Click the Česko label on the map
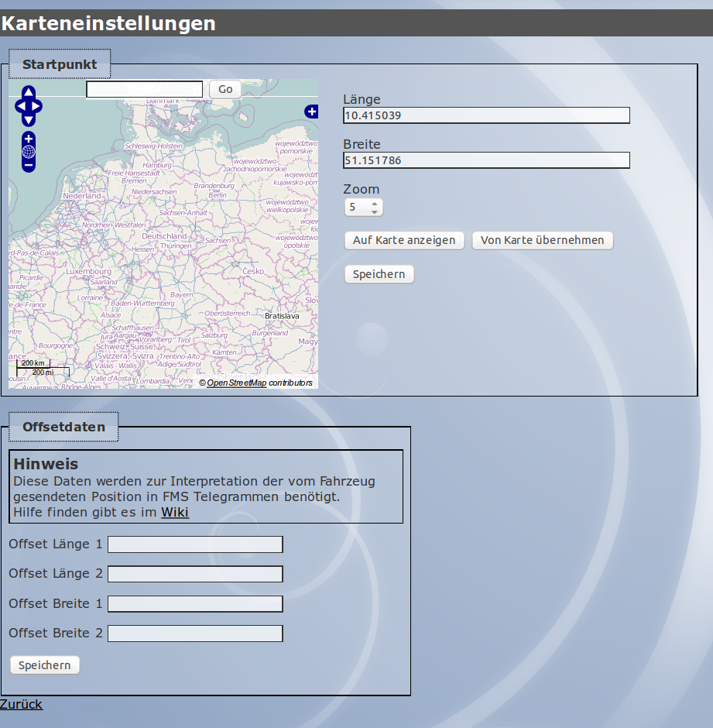Screen dimensions: 713x728 click(253, 271)
